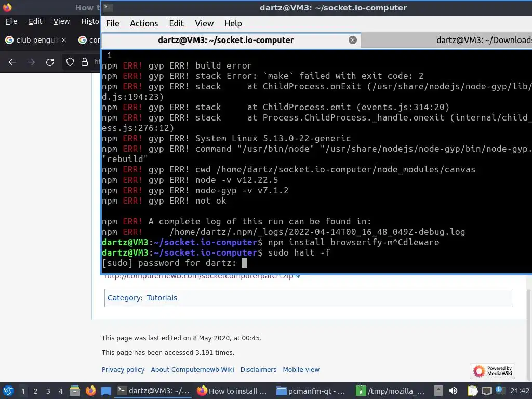
Task: Open the Lubuntu start menu icon
Action: 8,391
